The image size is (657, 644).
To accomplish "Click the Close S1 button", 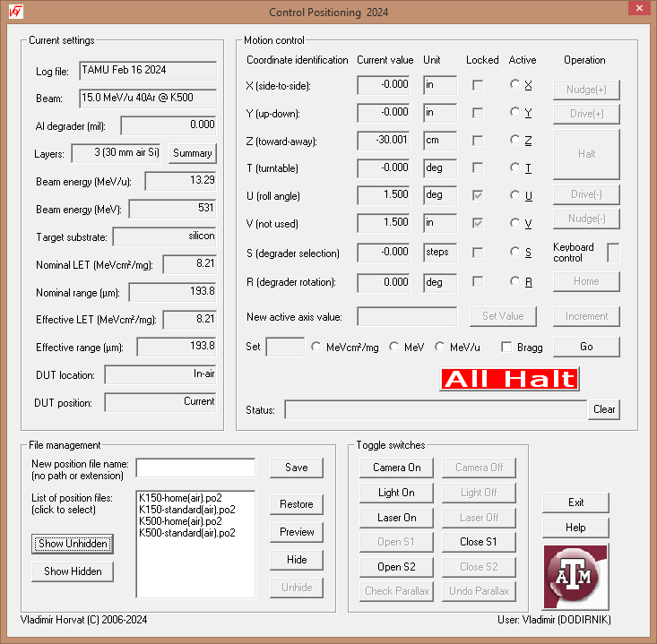I will (x=479, y=542).
